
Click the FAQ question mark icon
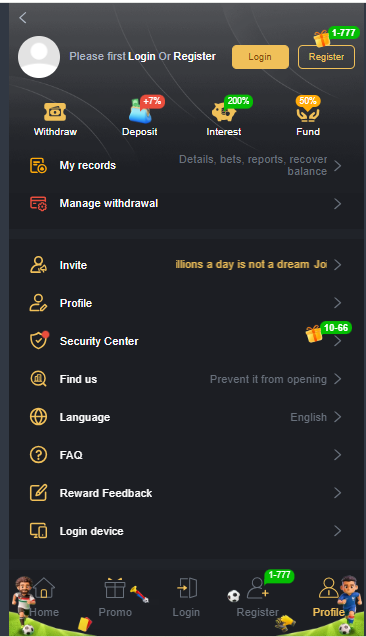point(39,455)
